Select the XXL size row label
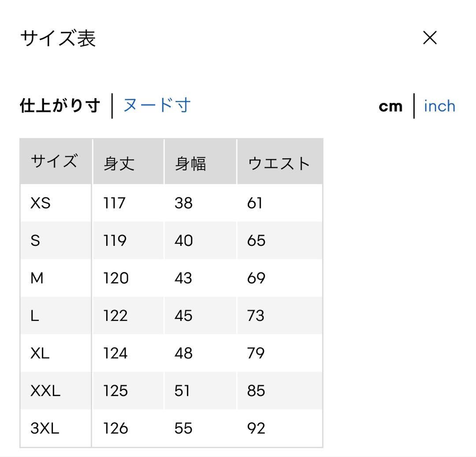476x457 pixels. [45, 390]
